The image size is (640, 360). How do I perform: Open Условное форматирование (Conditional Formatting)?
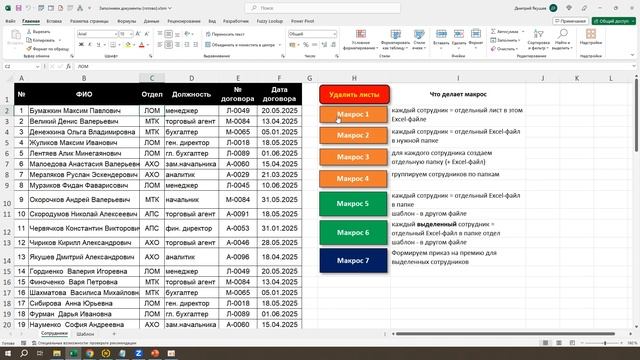click(360, 40)
